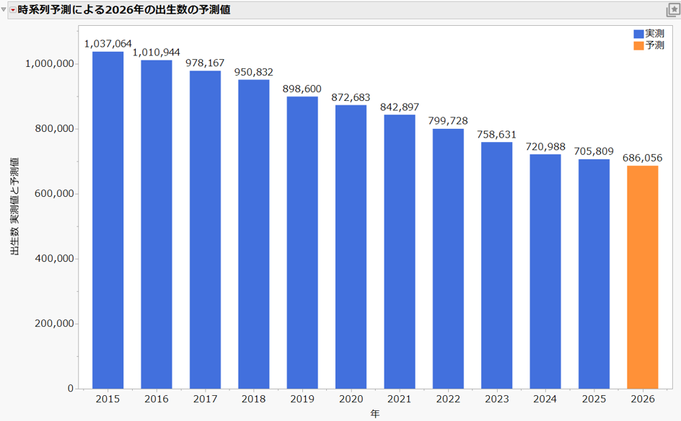Screen dimensions: 681x421
Task: Select the 2021 bar in the chart
Action: coord(400,252)
